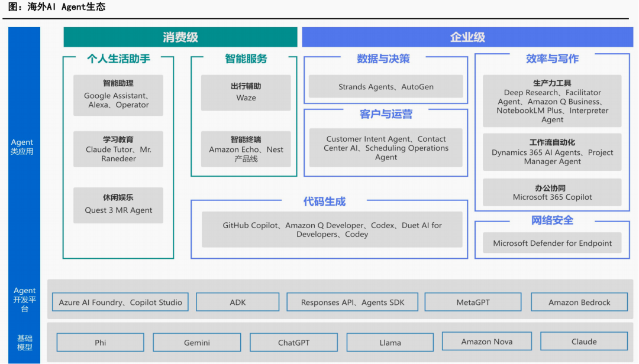Click the Customer Intent Agent box
This screenshot has width=639, height=364.
click(x=386, y=148)
